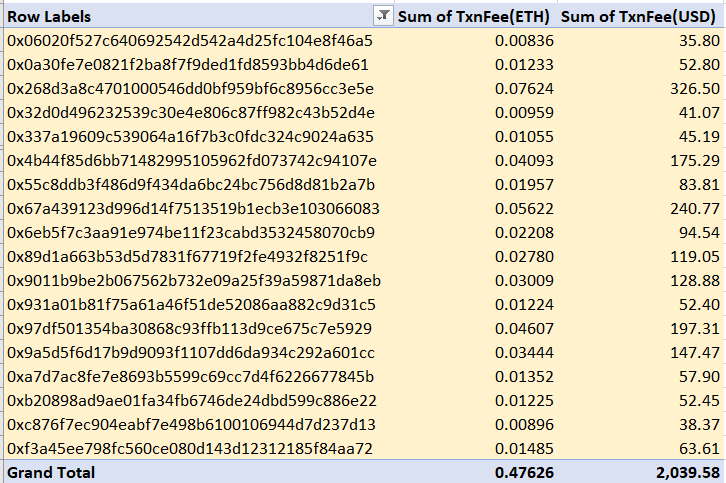The width and height of the screenshot is (726, 483).
Task: Click USD fee value 119.05
Action: pyautogui.click(x=695, y=257)
